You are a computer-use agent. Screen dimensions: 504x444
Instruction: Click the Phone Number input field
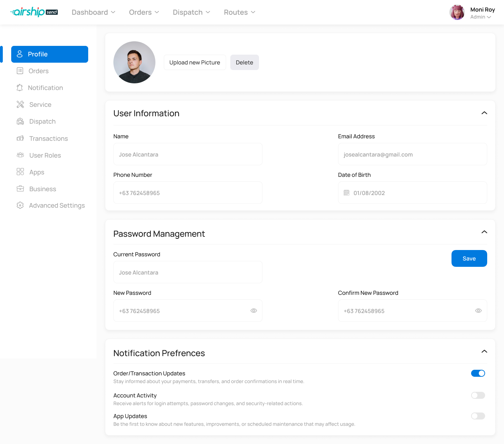point(188,193)
